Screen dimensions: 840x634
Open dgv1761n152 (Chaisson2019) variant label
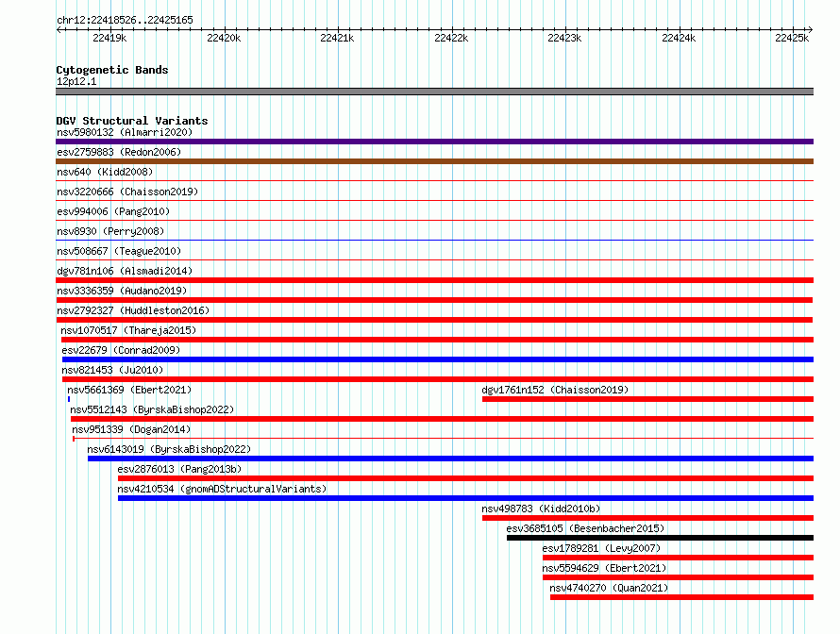pos(555,390)
